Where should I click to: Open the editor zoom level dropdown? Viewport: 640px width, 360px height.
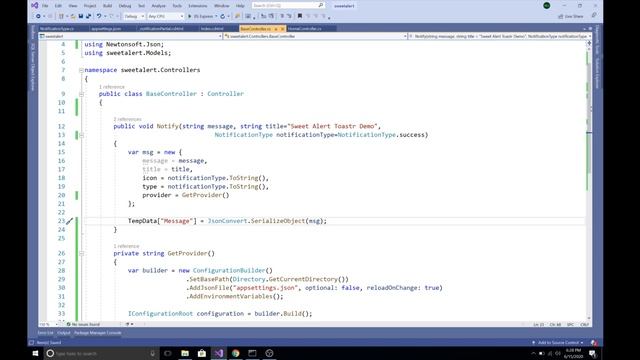pos(48,324)
